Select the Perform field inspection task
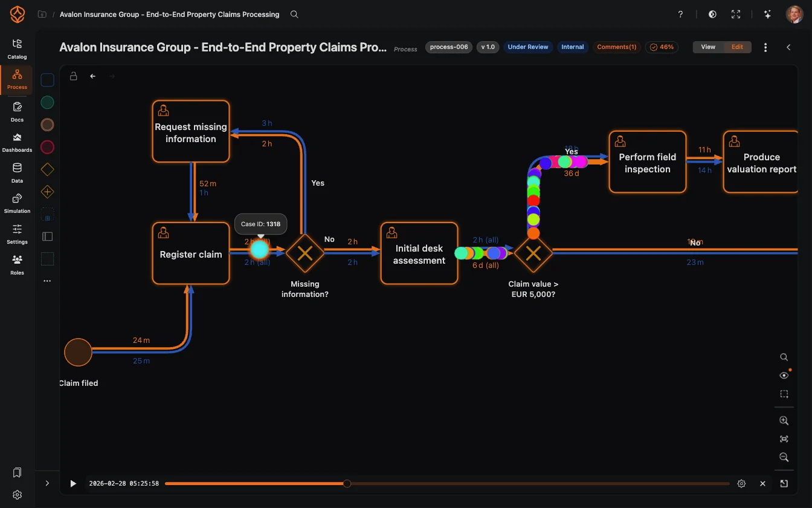Image resolution: width=812 pixels, height=508 pixels. [648, 162]
